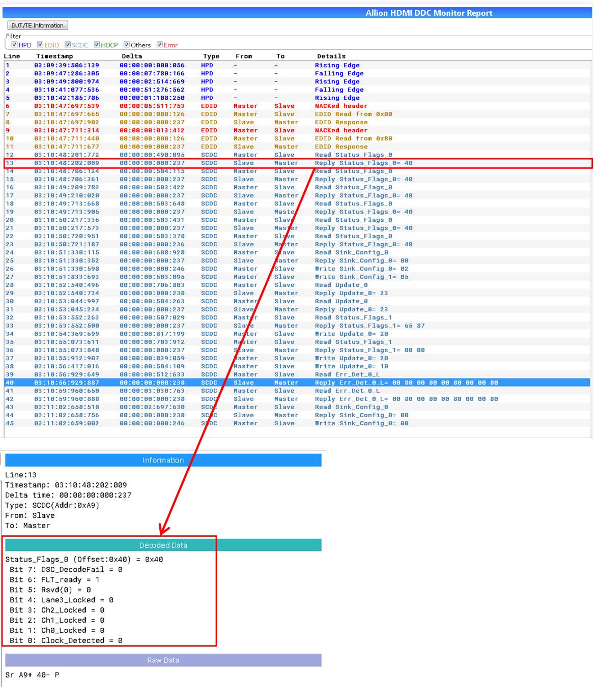Collapse the Raw Data section header
Viewport: 599px width, 700px height.
point(163,660)
